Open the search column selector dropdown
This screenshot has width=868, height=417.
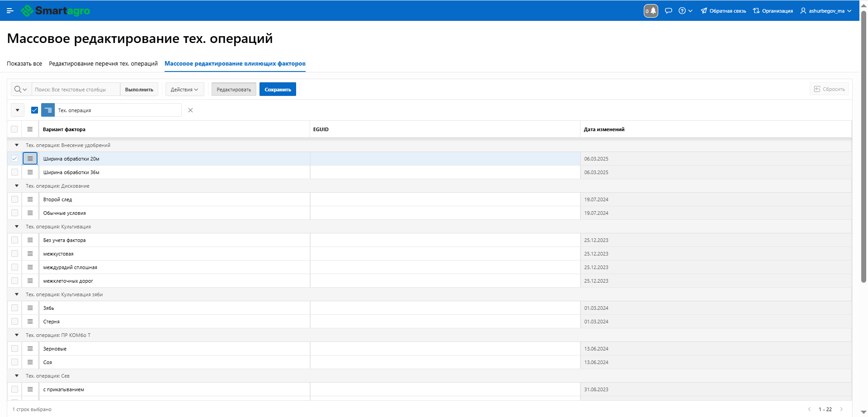(x=21, y=90)
